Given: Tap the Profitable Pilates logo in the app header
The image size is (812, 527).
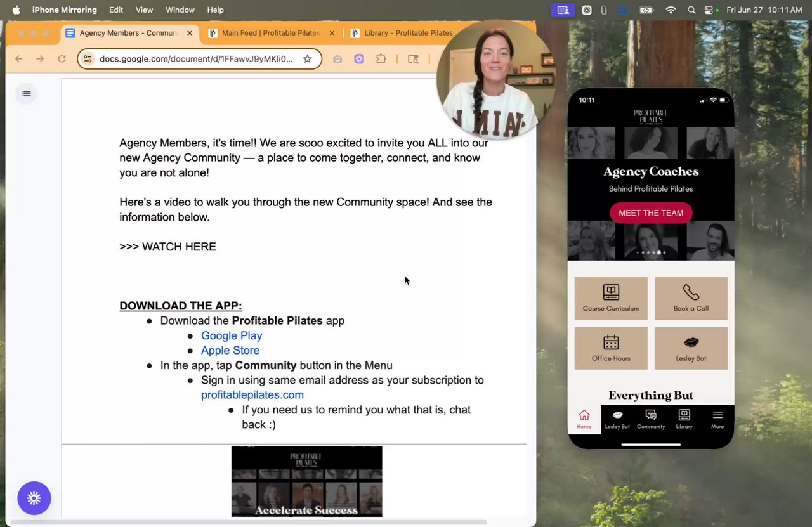Looking at the screenshot, I should pyautogui.click(x=651, y=117).
